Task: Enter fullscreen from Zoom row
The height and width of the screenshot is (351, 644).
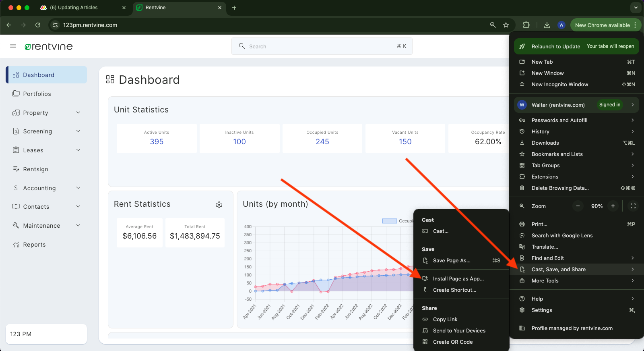Action: (x=633, y=206)
